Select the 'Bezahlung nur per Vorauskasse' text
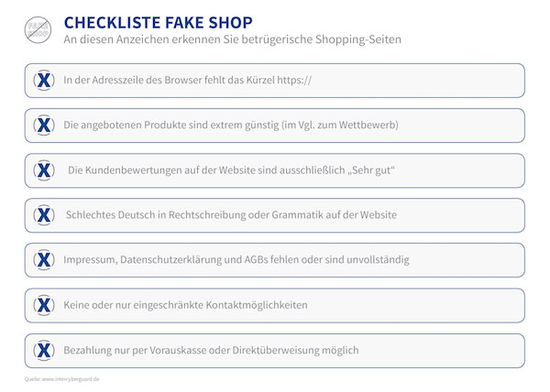This screenshot has height=392, width=550. tap(211, 350)
